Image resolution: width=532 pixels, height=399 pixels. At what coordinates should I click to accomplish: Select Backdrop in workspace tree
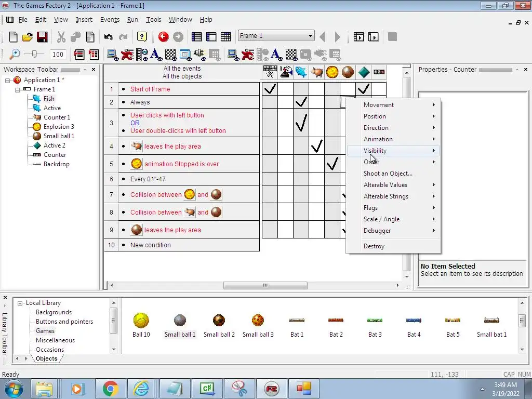56,164
